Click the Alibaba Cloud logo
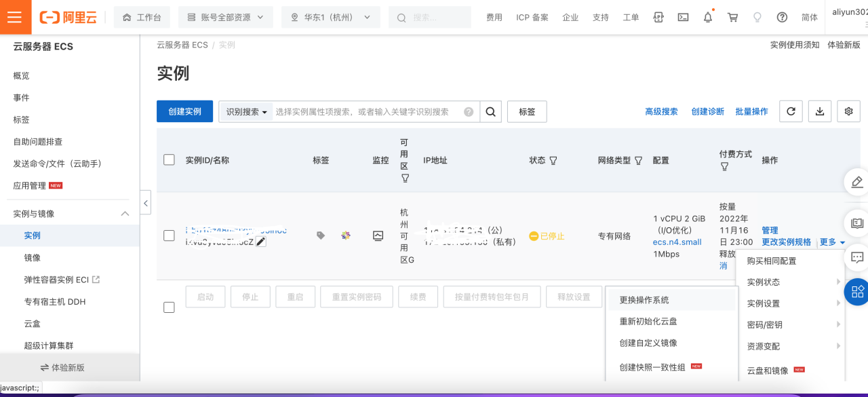868x397 pixels. click(68, 17)
